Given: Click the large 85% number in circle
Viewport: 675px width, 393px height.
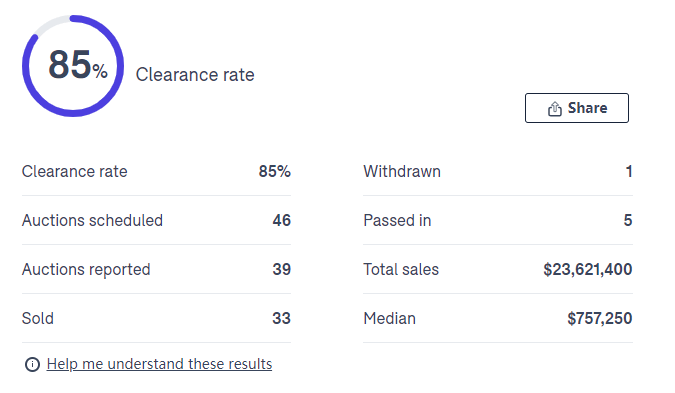Looking at the screenshot, I should [77, 65].
